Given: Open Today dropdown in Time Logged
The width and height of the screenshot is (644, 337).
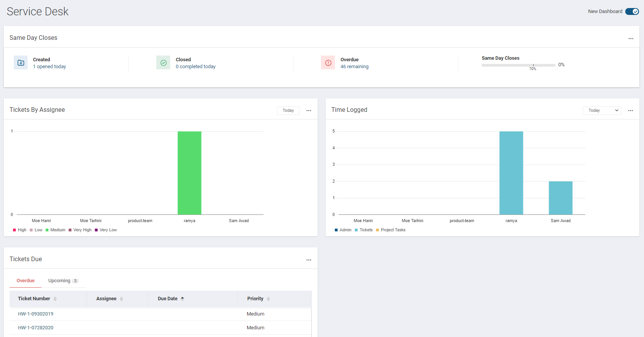Looking at the screenshot, I should coord(602,110).
